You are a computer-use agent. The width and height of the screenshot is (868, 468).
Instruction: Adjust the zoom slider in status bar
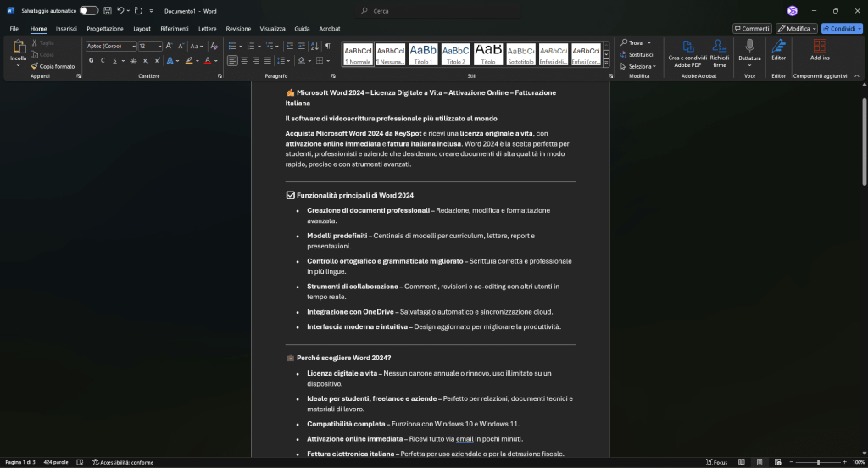click(x=818, y=462)
